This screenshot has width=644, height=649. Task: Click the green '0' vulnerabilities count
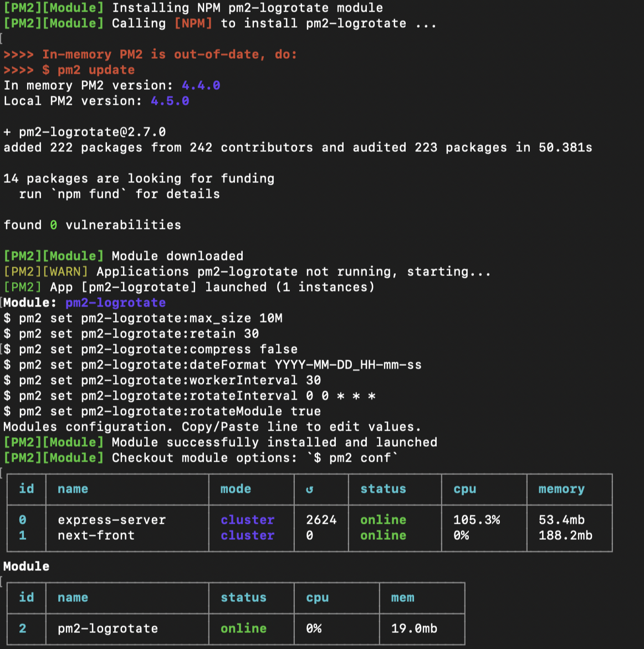[x=53, y=225]
